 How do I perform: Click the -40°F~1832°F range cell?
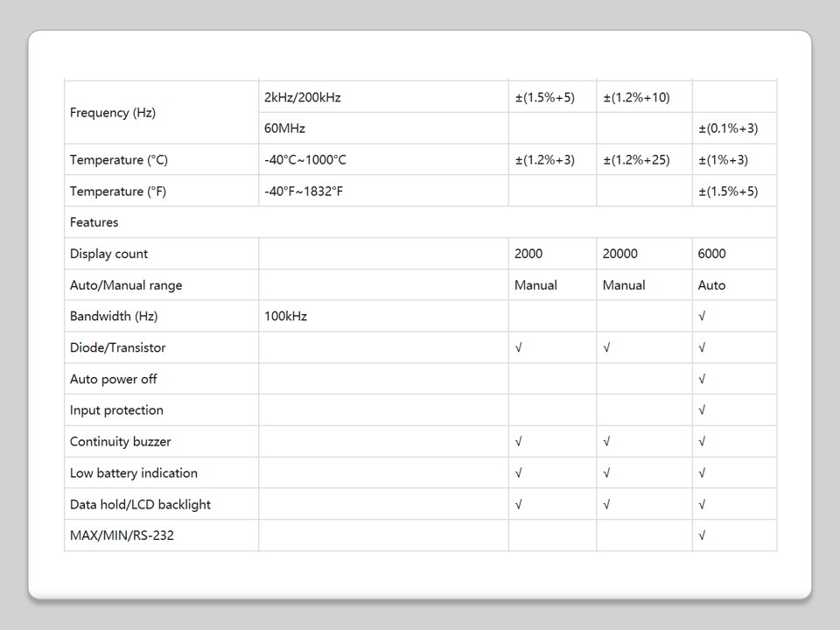click(x=303, y=192)
